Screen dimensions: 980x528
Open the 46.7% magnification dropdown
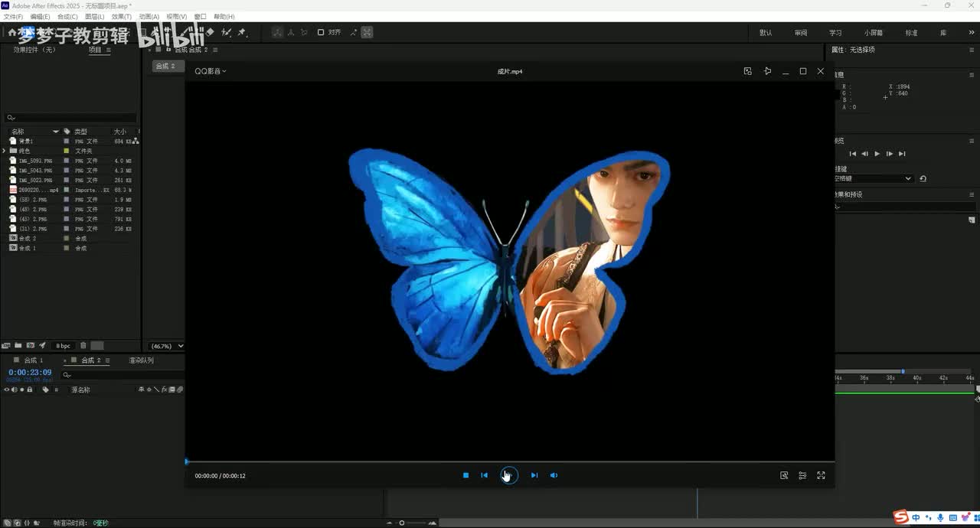pos(166,346)
